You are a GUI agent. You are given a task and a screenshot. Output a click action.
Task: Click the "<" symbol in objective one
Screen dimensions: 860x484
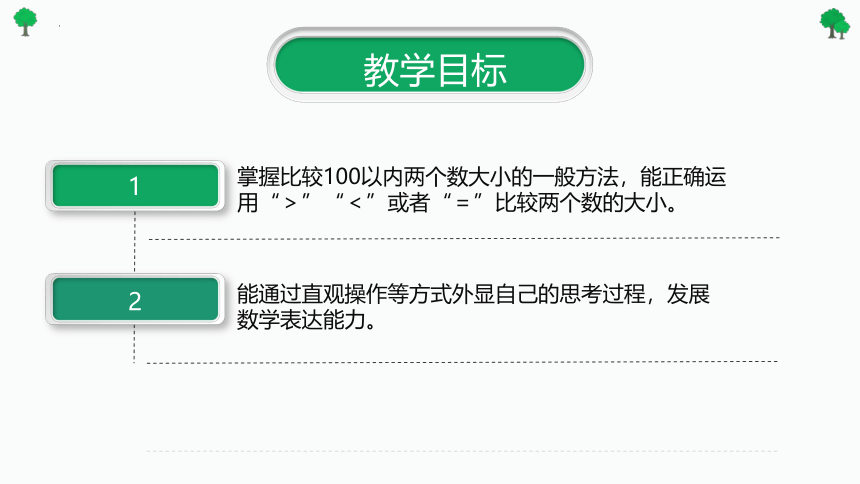[355, 204]
